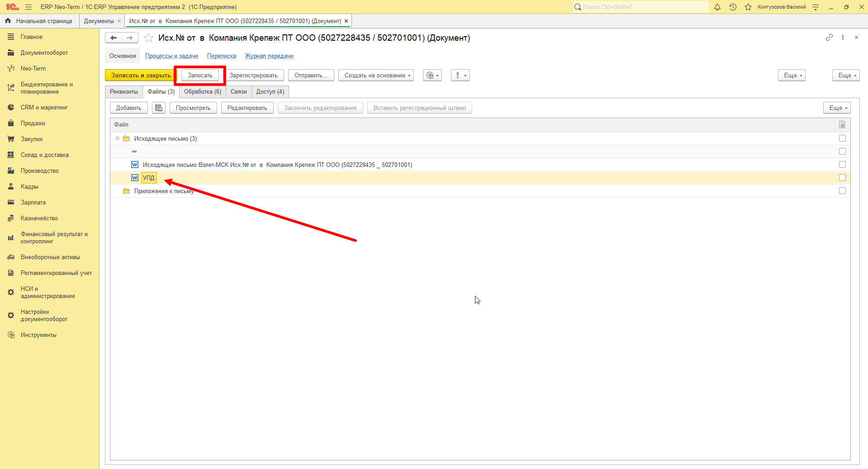Open the Создать на основании dropdown
This screenshot has height=469, width=868.
(376, 75)
